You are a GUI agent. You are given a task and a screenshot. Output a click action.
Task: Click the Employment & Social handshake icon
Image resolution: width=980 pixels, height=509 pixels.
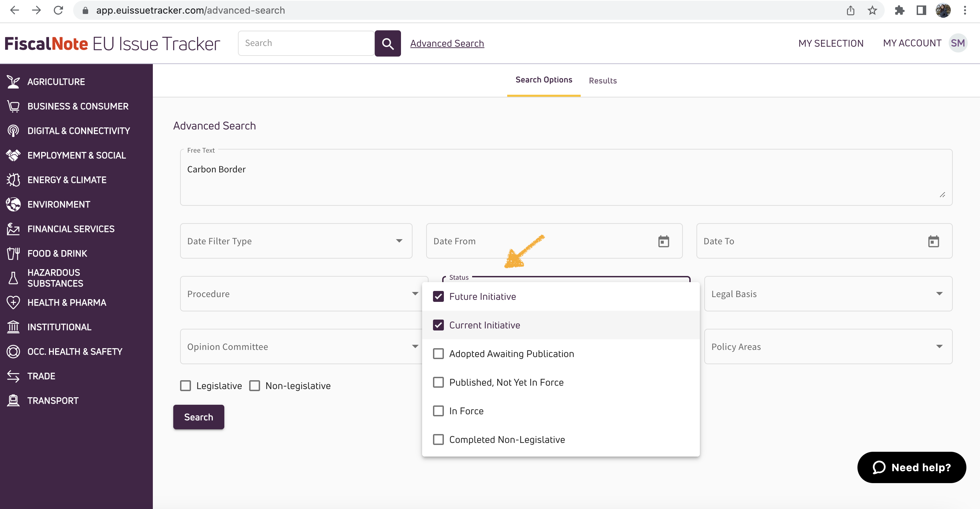click(13, 155)
